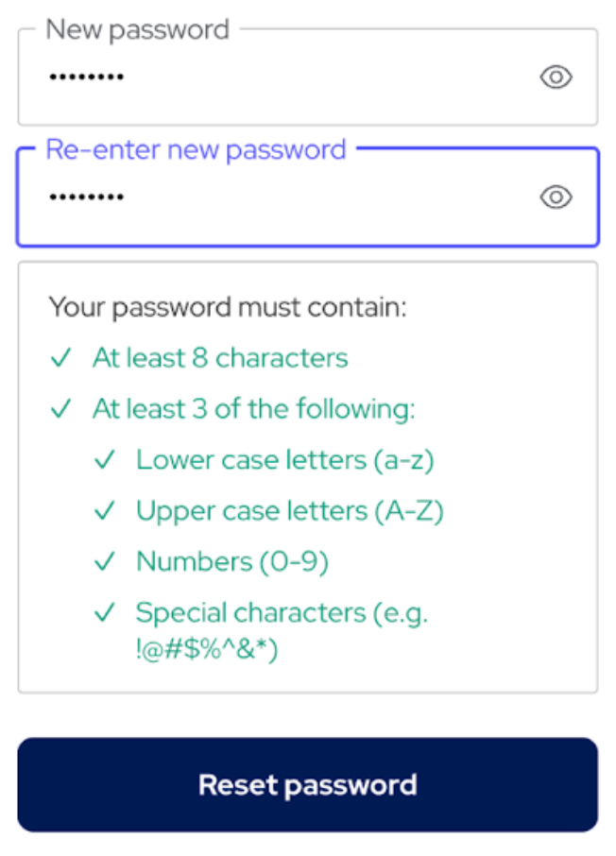The image size is (616, 856).
Task: Focus the Re-enter new password field
Action: tap(283, 197)
